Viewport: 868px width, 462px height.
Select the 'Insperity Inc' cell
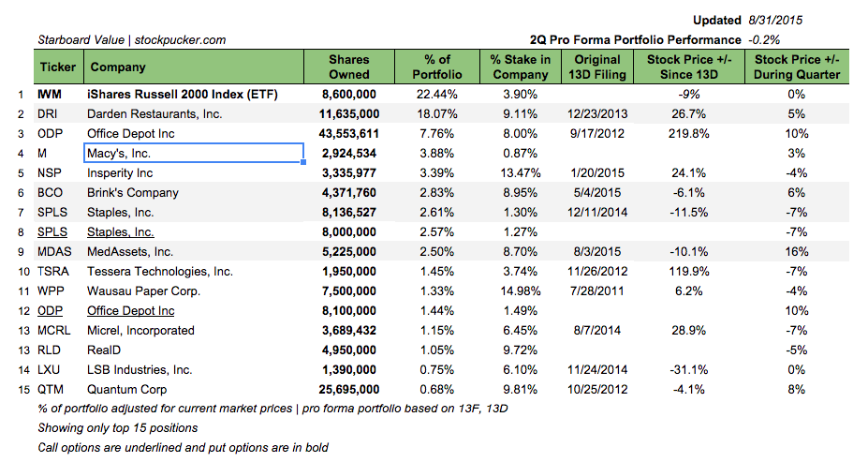(120, 172)
